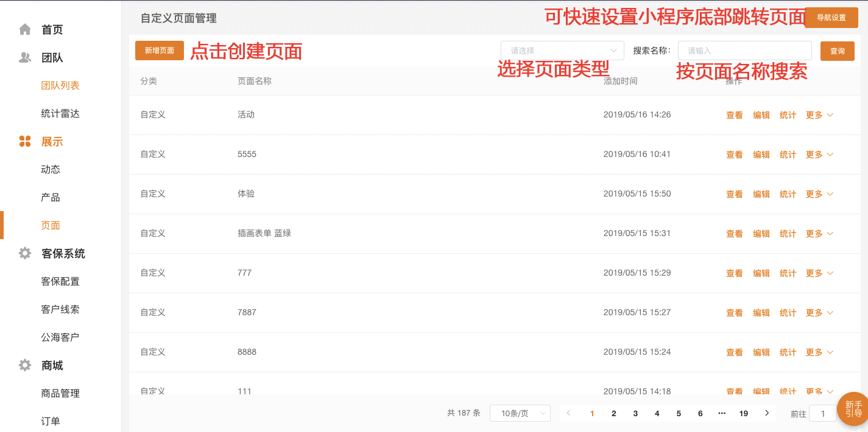Click the 新增页面 button
Image resolution: width=868 pixels, height=432 pixels.
tap(160, 51)
